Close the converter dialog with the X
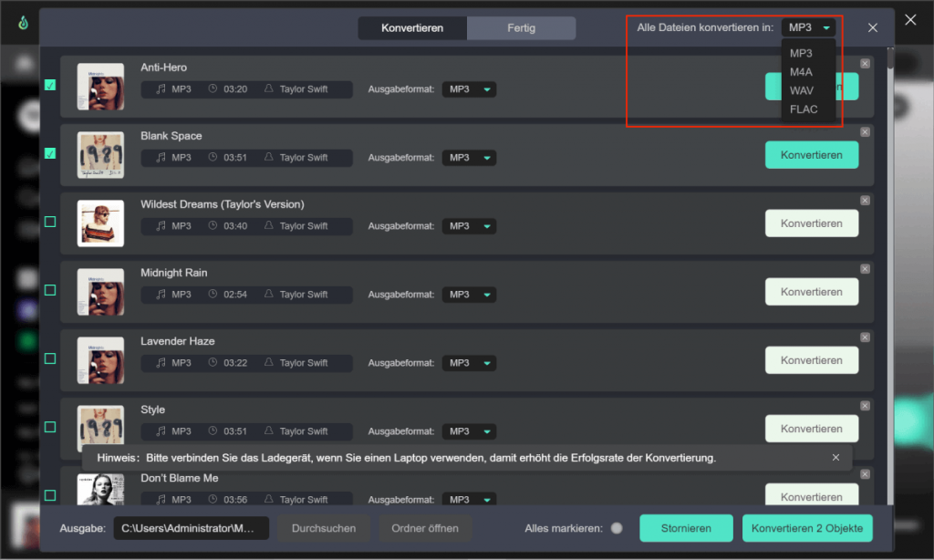The image size is (934, 560). (873, 28)
